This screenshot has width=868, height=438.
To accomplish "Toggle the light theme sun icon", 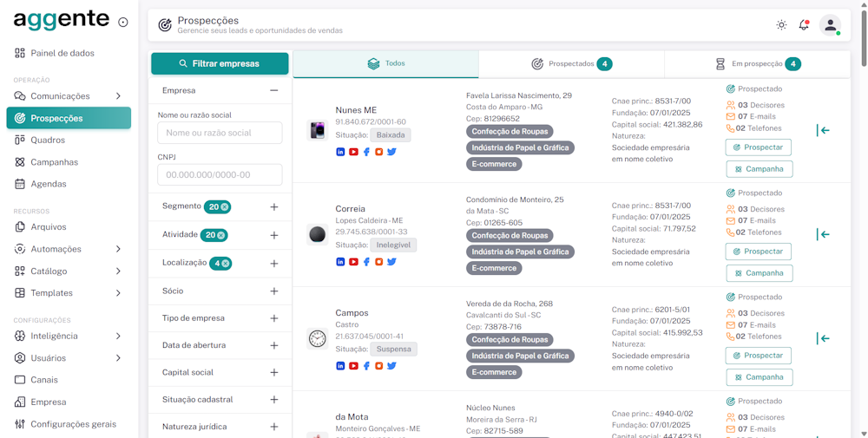I will [781, 25].
